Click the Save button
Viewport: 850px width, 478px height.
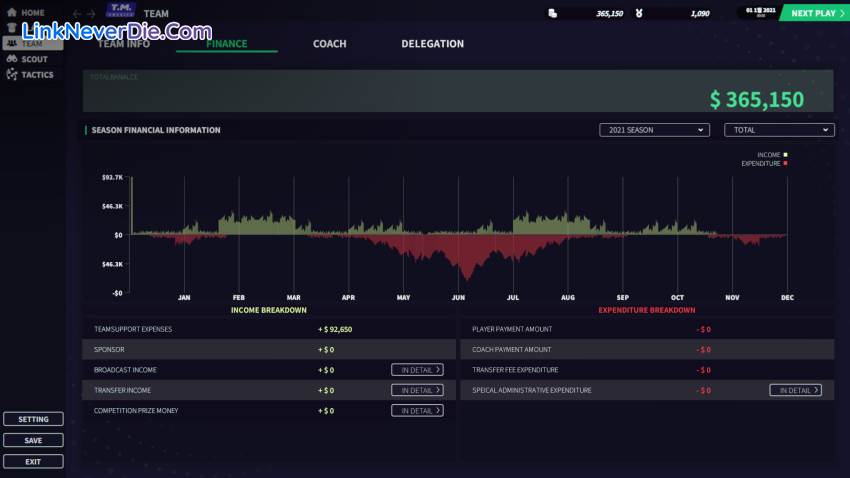pos(33,440)
